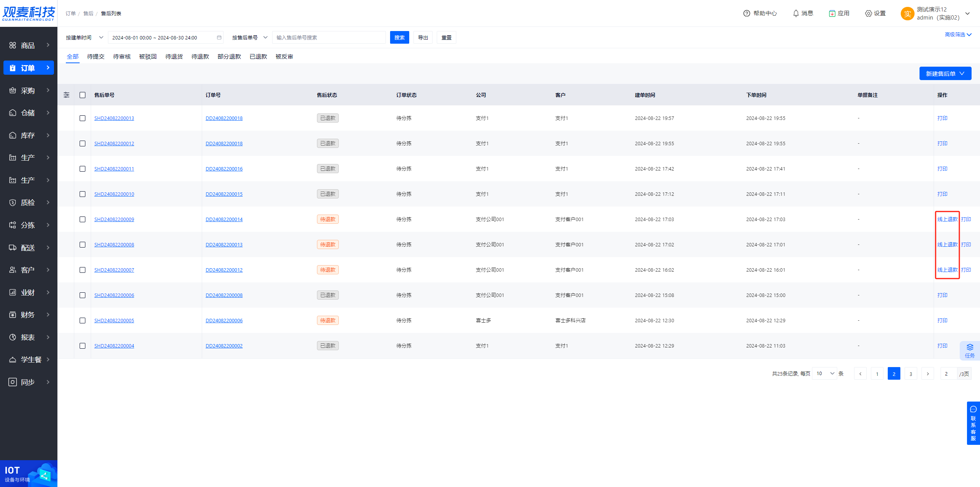Check the row SHD24082200009
Screen dimensions: 980x487
[82, 219]
